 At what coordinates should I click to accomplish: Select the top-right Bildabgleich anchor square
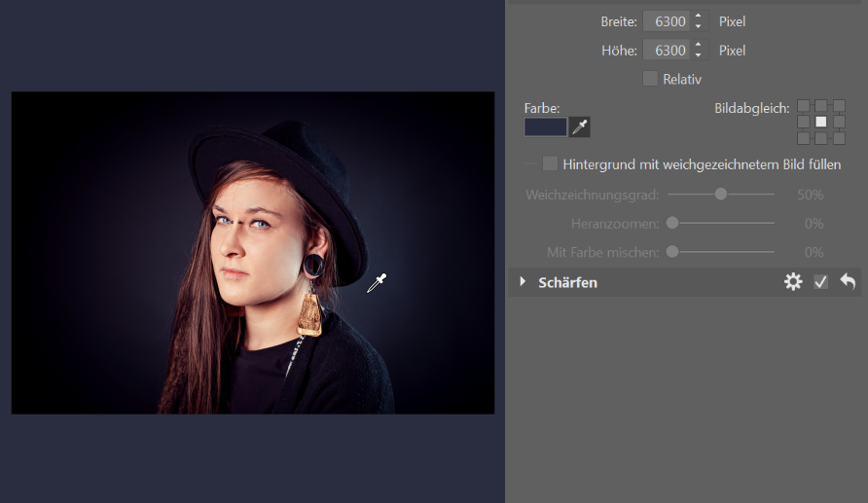(839, 105)
